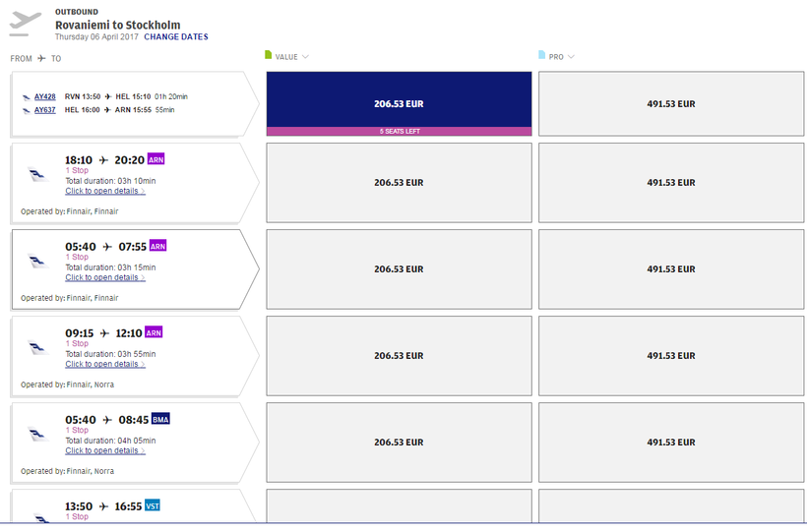This screenshot has height=532, width=807.
Task: Select VALUE fare for the 09:15 flight
Action: (x=399, y=356)
